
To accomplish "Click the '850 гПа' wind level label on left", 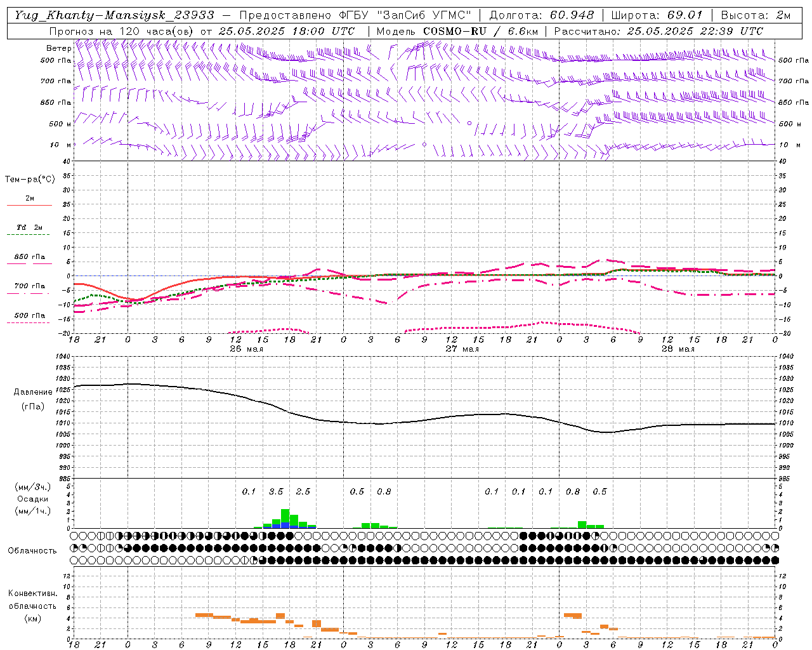I will [x=56, y=102].
